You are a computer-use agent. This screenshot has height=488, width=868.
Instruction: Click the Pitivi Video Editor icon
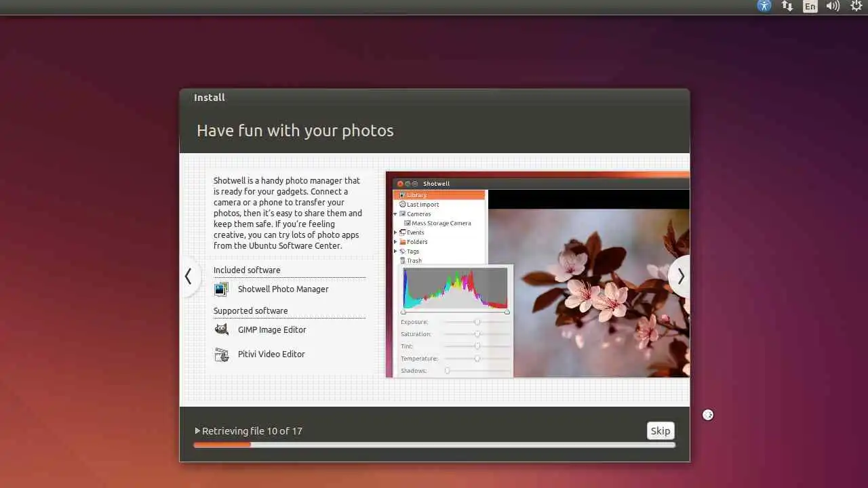(221, 354)
